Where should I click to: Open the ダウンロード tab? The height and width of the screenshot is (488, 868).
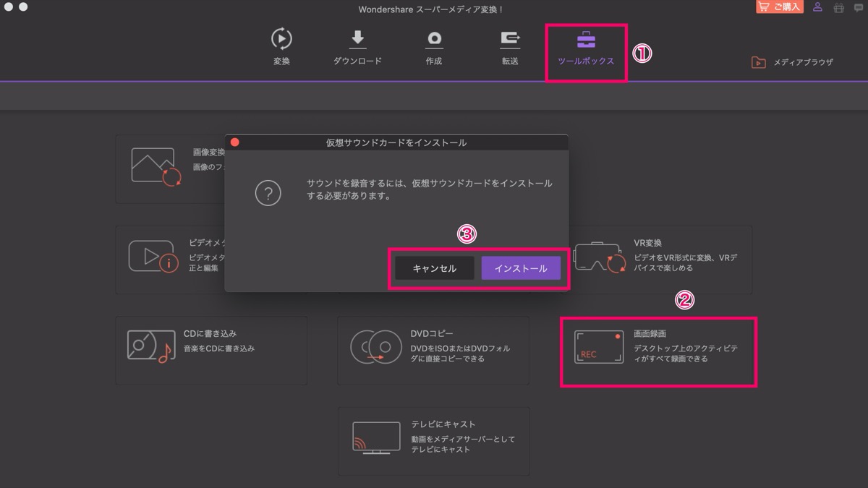357,46
